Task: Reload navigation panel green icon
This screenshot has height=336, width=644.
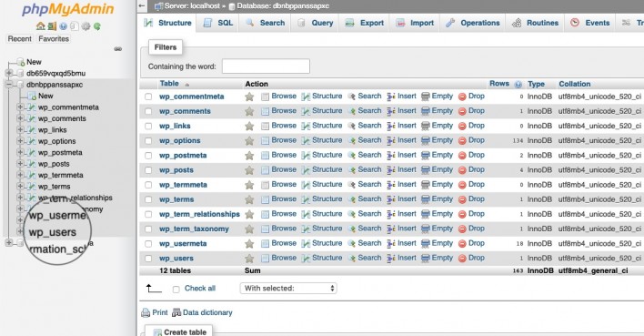Action: (97, 26)
